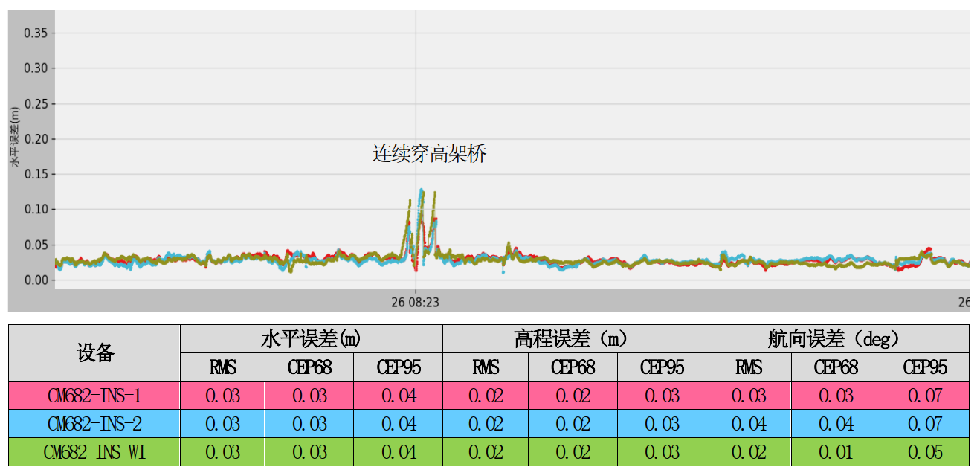Image resolution: width=980 pixels, height=470 pixels.
Task: Select the 航向误差 (deg) table header
Action: [836, 339]
